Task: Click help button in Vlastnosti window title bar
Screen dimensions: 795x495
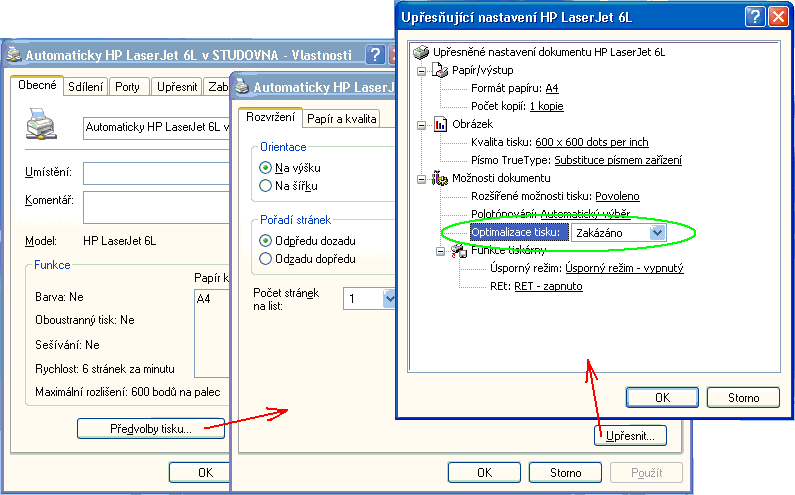Action: click(375, 55)
